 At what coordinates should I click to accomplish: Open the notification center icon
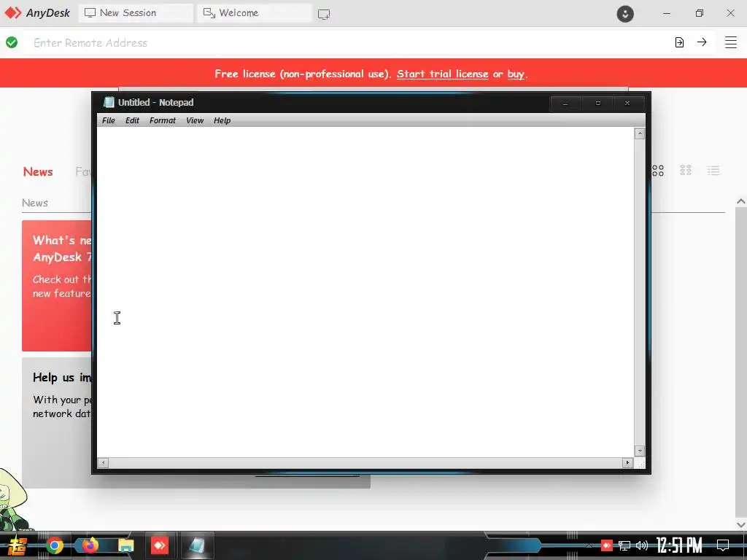pyautogui.click(x=723, y=545)
